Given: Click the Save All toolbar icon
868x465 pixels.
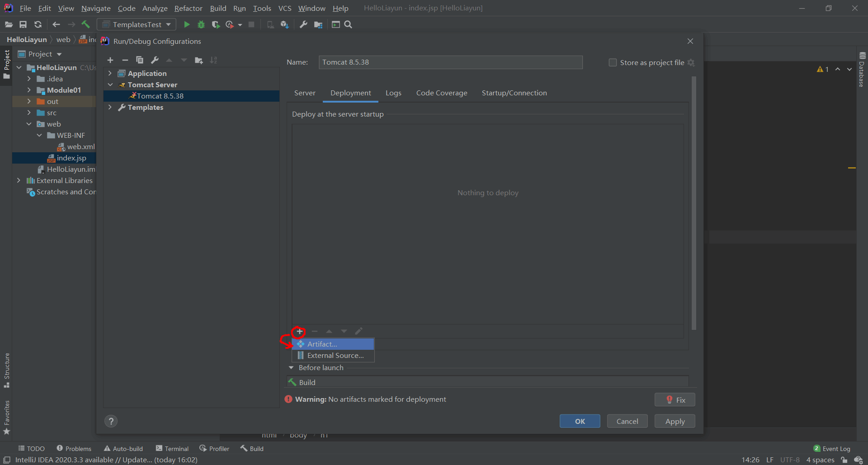Looking at the screenshot, I should 23,24.
